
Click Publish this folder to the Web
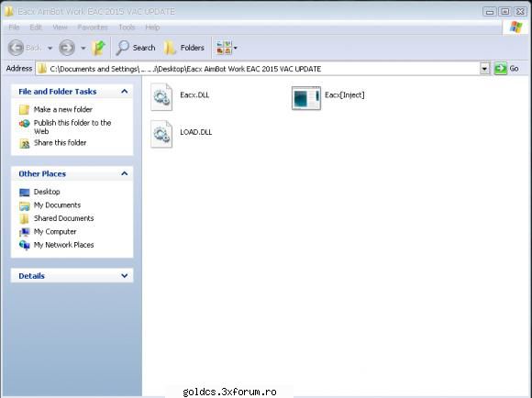[x=72, y=127]
